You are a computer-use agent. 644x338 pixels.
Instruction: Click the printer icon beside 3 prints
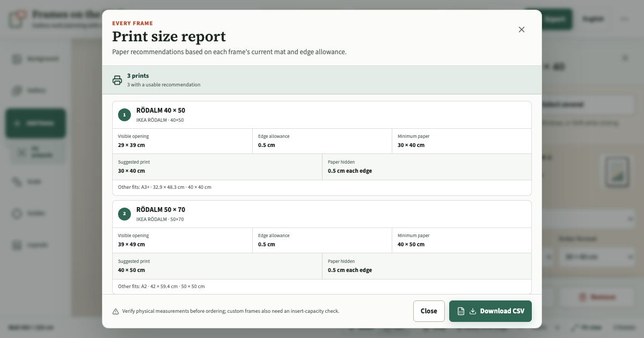click(117, 80)
